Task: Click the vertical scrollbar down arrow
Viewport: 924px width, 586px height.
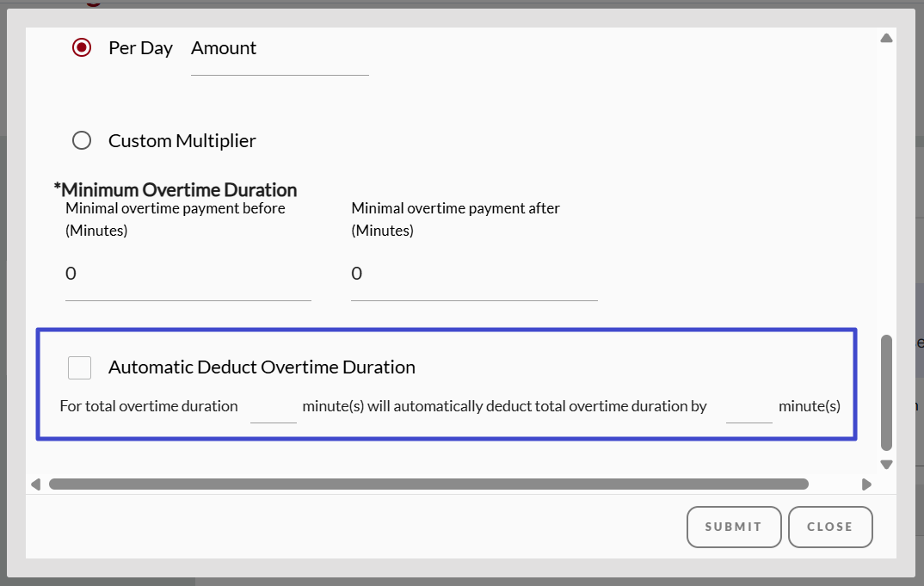Action: 886,465
